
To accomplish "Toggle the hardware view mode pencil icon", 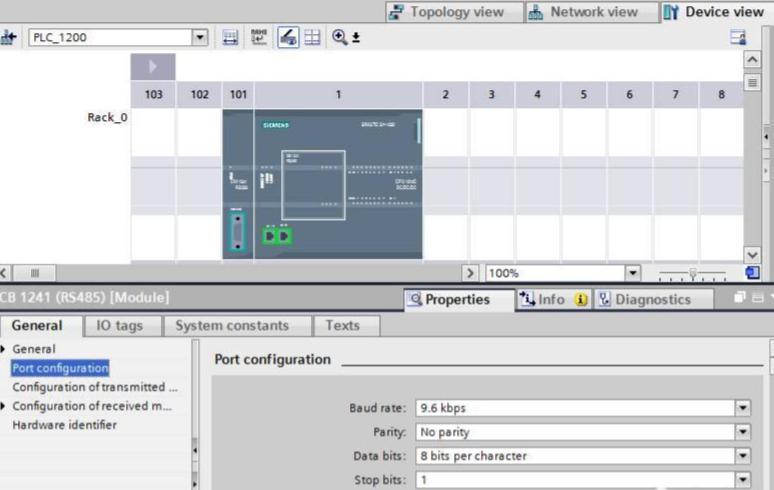I will coord(288,38).
